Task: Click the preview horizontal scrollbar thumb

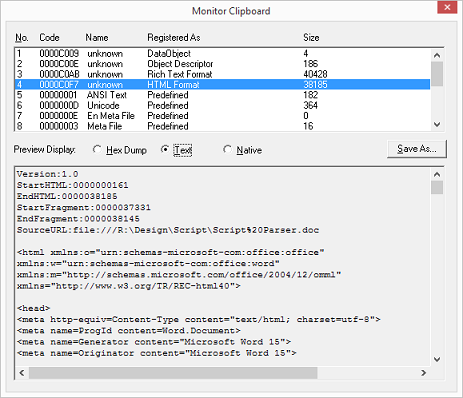Action: 173,373
